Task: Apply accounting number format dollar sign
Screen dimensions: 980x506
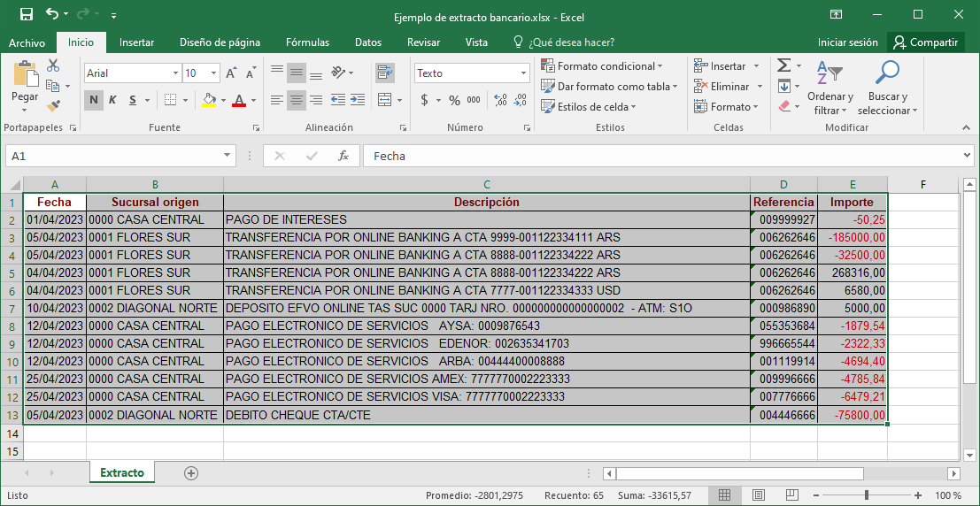Action: tap(424, 100)
